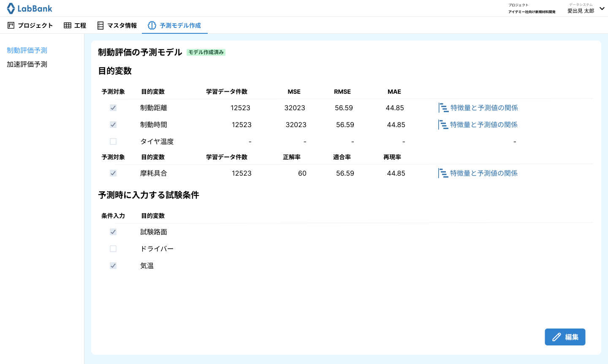Image resolution: width=608 pixels, height=364 pixels.
Task: Toggle the 制動距離 checkbox
Action: [113, 108]
